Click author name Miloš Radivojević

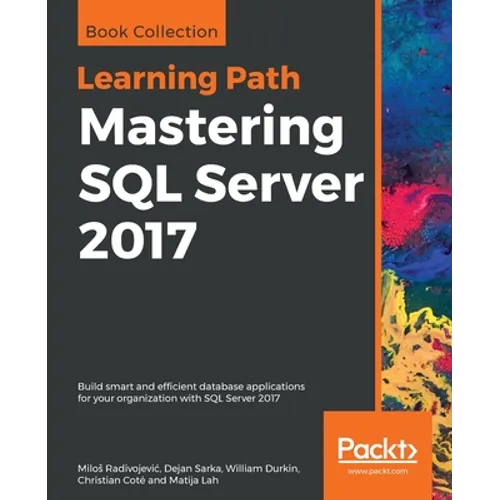(x=120, y=469)
